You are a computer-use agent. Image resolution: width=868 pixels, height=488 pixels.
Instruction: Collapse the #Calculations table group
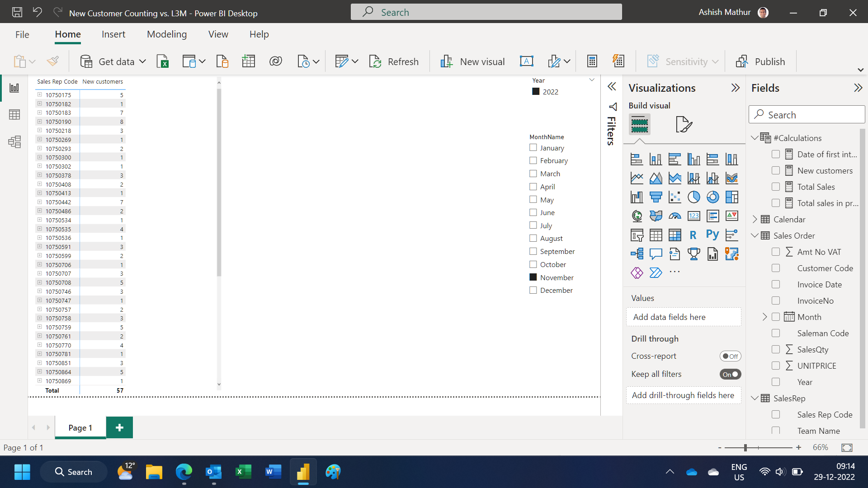(x=755, y=138)
